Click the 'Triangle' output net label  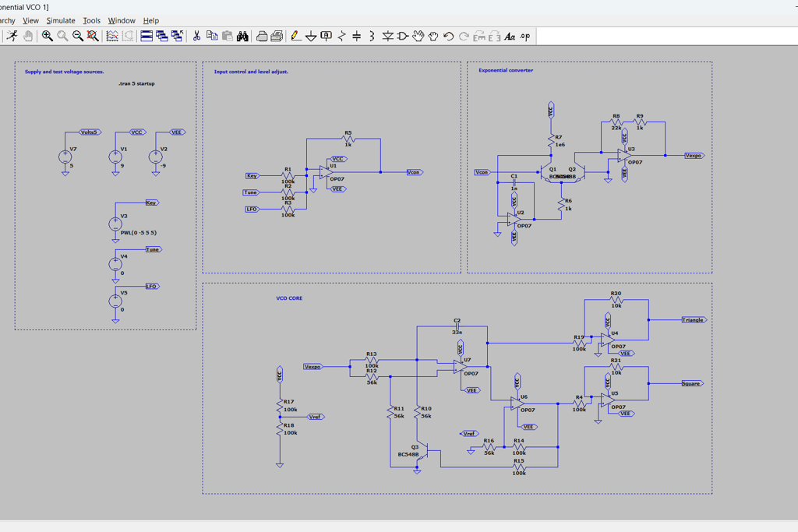(694, 320)
